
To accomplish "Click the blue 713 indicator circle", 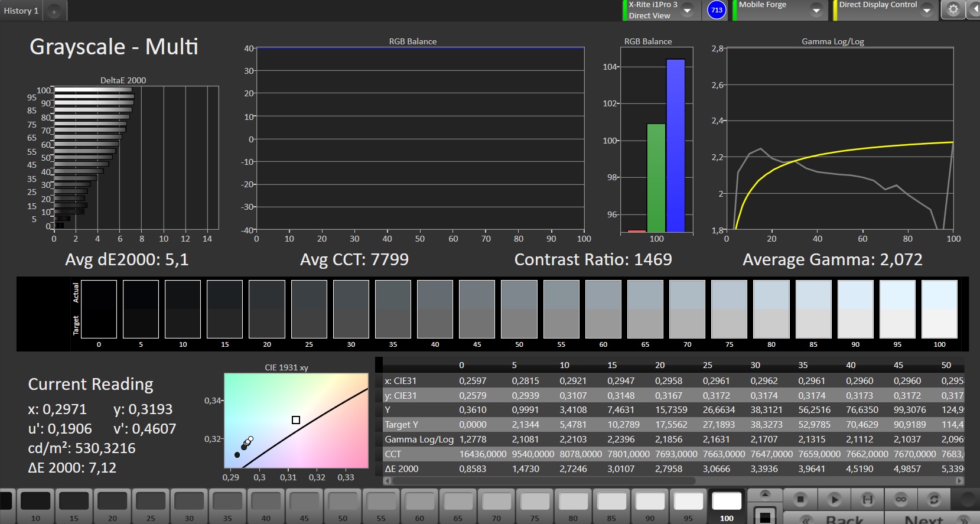I will click(x=717, y=10).
